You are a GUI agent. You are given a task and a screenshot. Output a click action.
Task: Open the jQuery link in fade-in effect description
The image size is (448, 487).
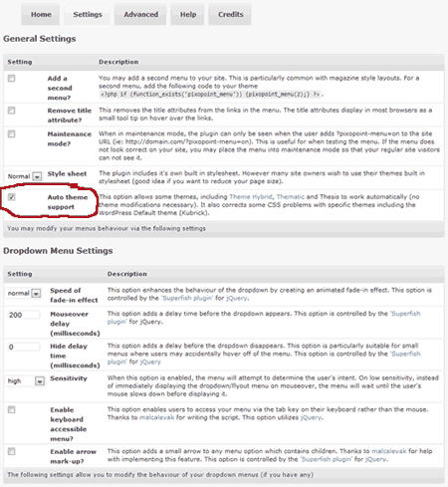pos(237,298)
